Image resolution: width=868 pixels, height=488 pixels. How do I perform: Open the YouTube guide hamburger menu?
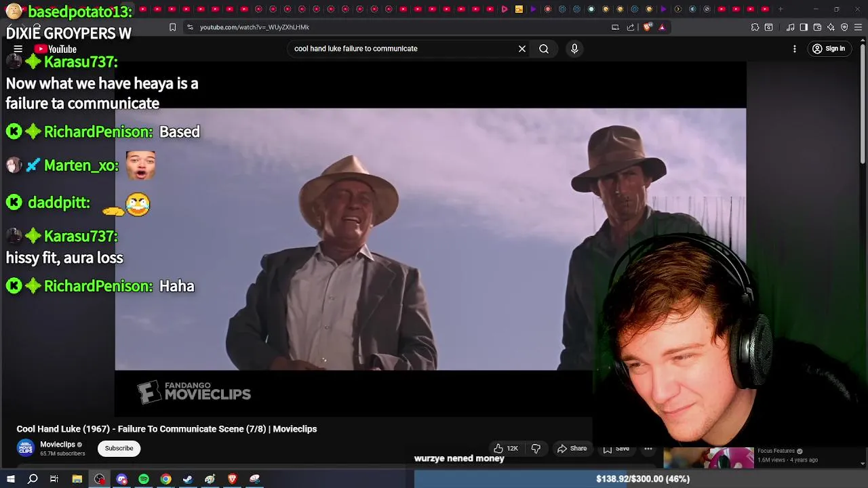18,49
